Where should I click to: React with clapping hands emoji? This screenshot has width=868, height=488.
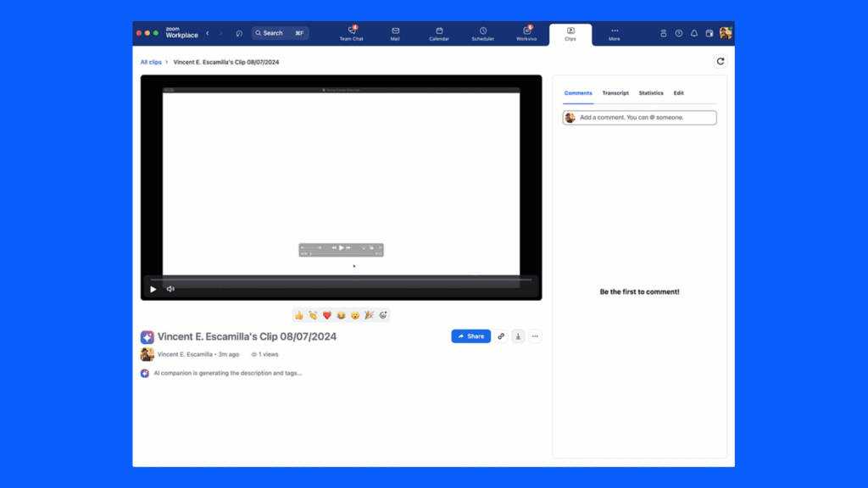click(x=313, y=315)
